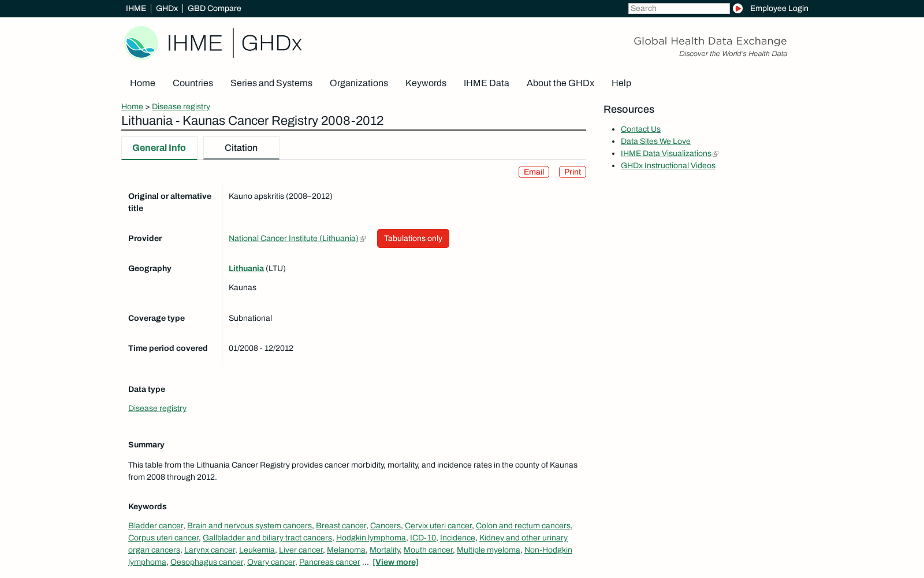Click the Cancers keyword link
Screen dimensions: 924x578
tap(385, 525)
